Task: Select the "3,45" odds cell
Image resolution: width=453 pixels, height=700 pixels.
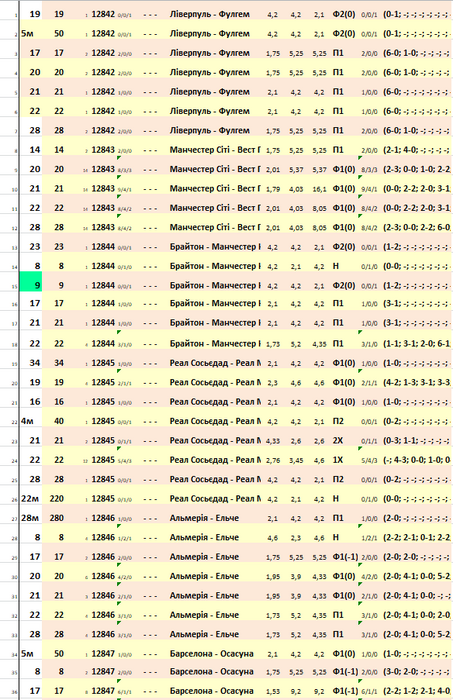Action: [x=296, y=460]
